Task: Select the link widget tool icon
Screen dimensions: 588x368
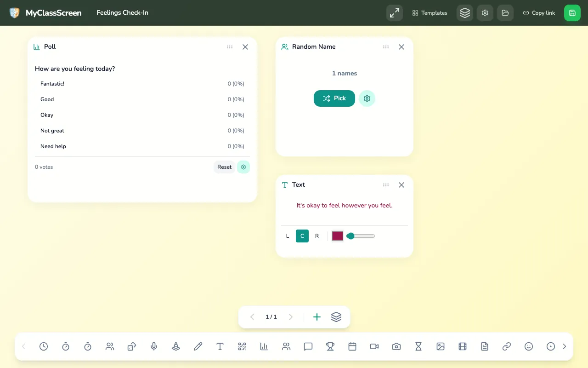Action: [x=507, y=346]
